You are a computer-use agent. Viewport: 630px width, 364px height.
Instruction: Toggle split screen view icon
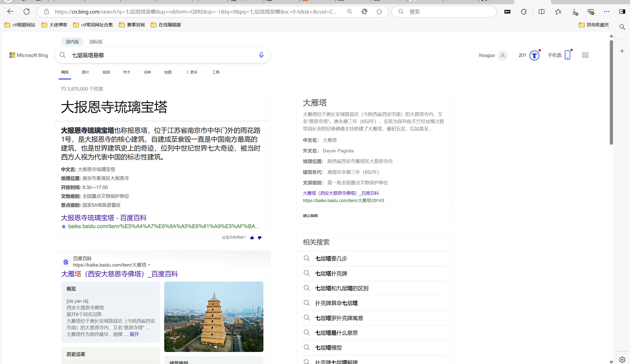click(541, 12)
